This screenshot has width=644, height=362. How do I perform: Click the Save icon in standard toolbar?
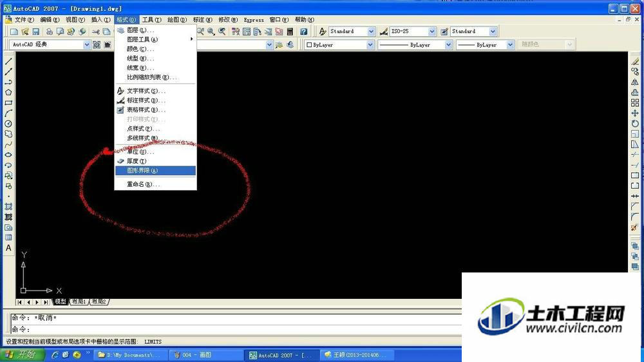(x=35, y=32)
